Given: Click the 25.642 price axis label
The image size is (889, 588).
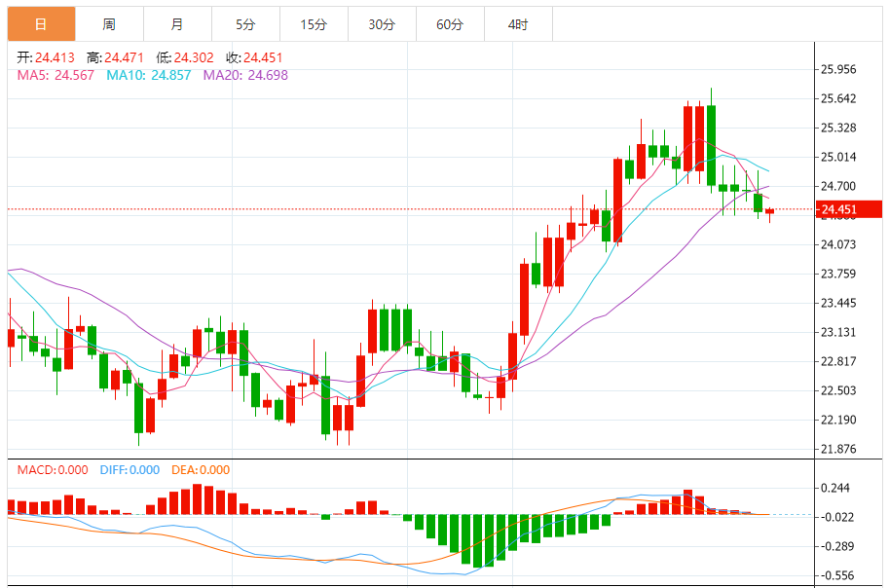Looking at the screenshot, I should click(x=838, y=98).
